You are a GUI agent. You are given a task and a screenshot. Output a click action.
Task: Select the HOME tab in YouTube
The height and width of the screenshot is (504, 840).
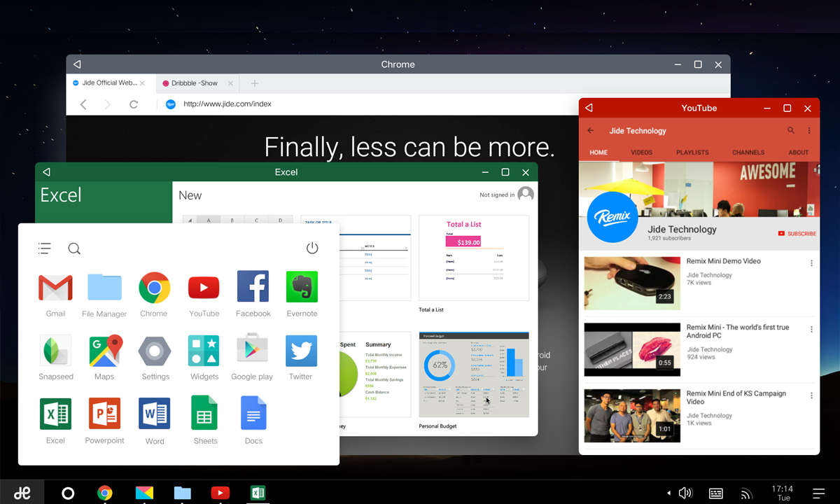[598, 153]
